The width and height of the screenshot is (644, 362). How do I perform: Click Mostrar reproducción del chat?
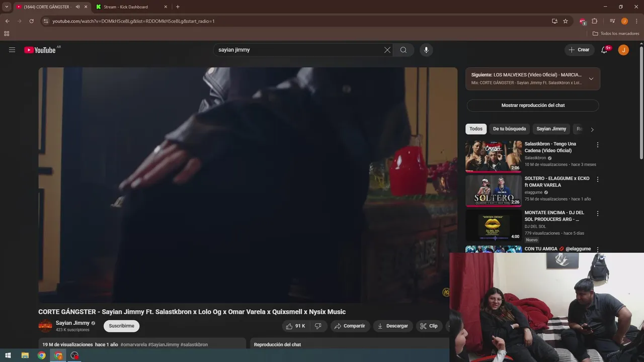533,105
